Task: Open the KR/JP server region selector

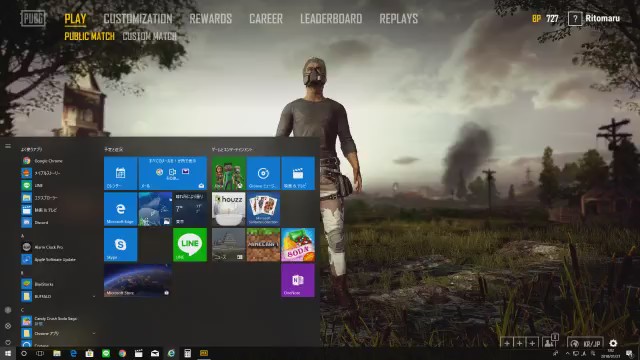Action: pos(585,343)
